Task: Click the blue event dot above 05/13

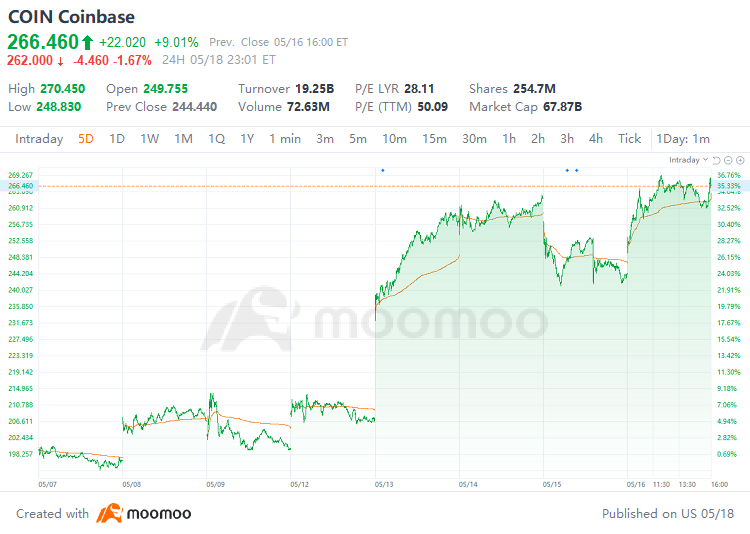Action: point(383,170)
